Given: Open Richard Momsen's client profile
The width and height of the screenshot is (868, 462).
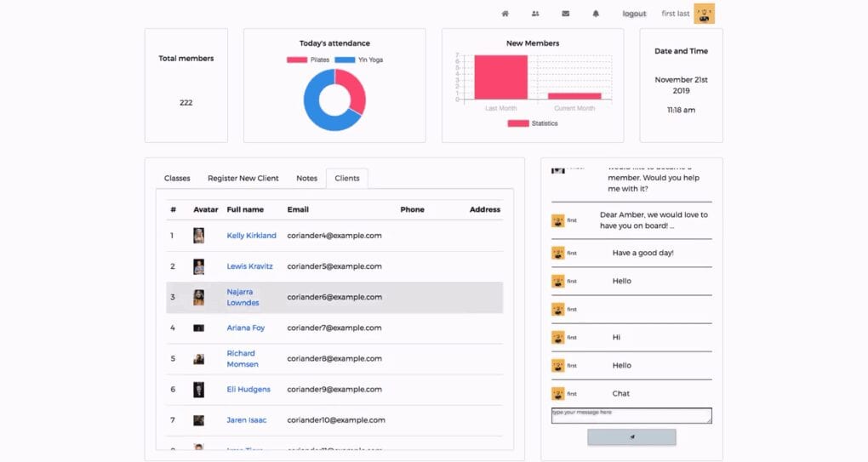Looking at the screenshot, I should pos(243,358).
